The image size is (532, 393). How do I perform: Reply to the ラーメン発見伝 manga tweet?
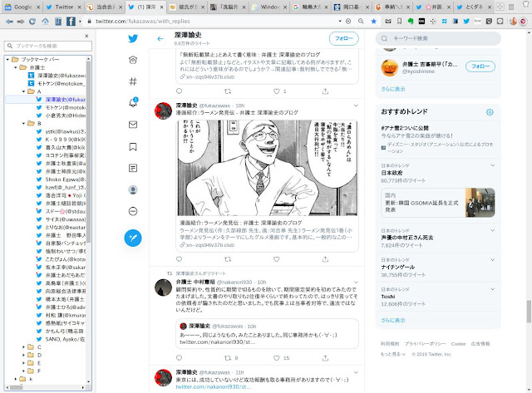pos(180,259)
